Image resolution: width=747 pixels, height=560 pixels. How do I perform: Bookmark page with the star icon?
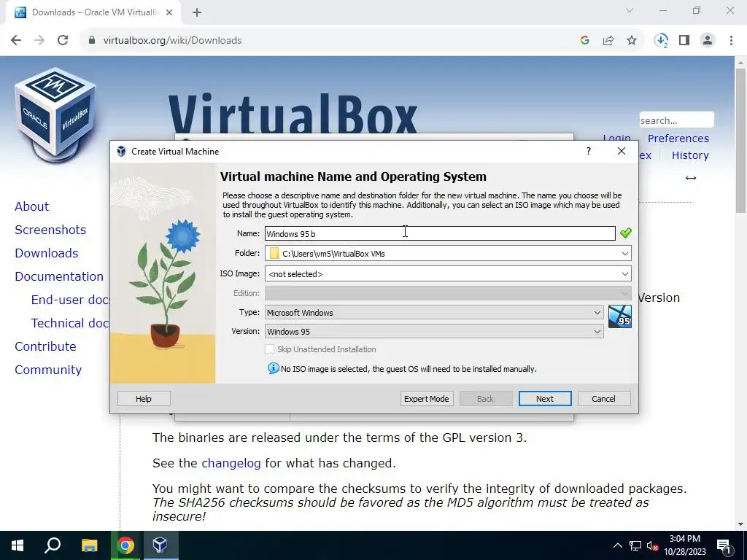(x=632, y=41)
